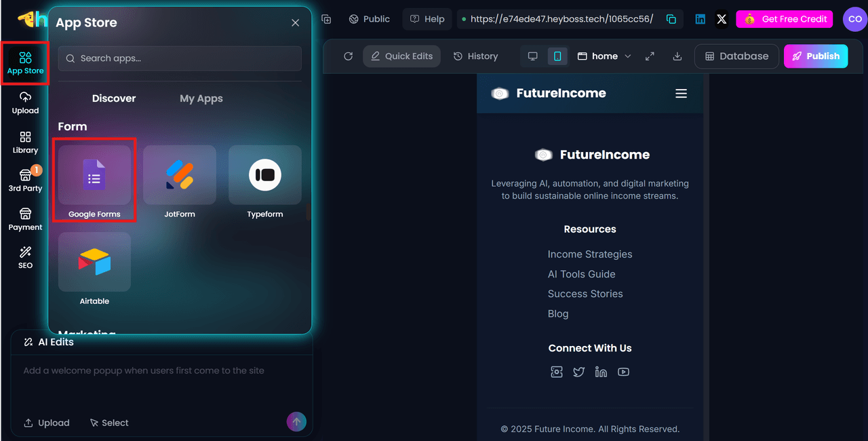Click the Public visibility button
868x441 pixels.
point(370,19)
